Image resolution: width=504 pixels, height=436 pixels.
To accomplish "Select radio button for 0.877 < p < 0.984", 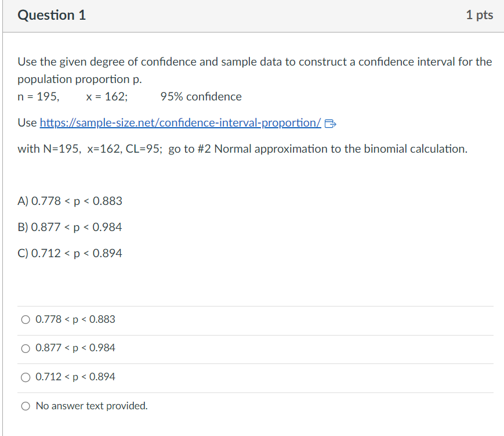I will click(x=26, y=348).
